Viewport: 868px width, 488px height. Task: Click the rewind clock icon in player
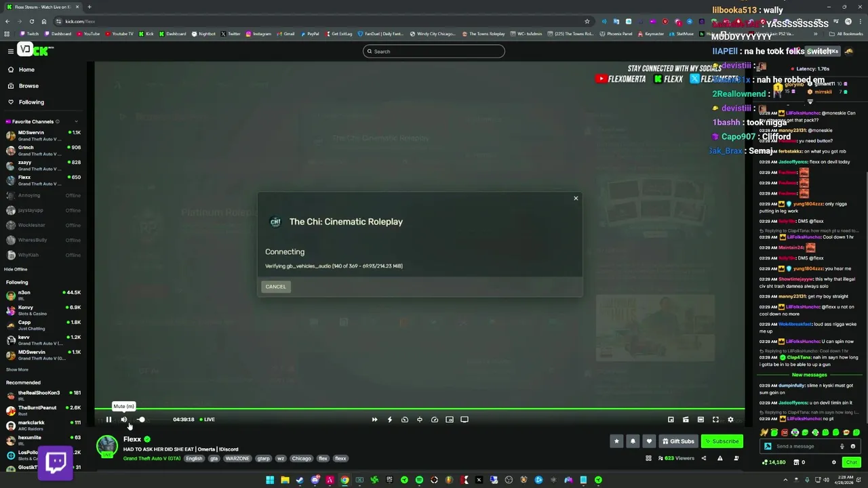tap(405, 420)
